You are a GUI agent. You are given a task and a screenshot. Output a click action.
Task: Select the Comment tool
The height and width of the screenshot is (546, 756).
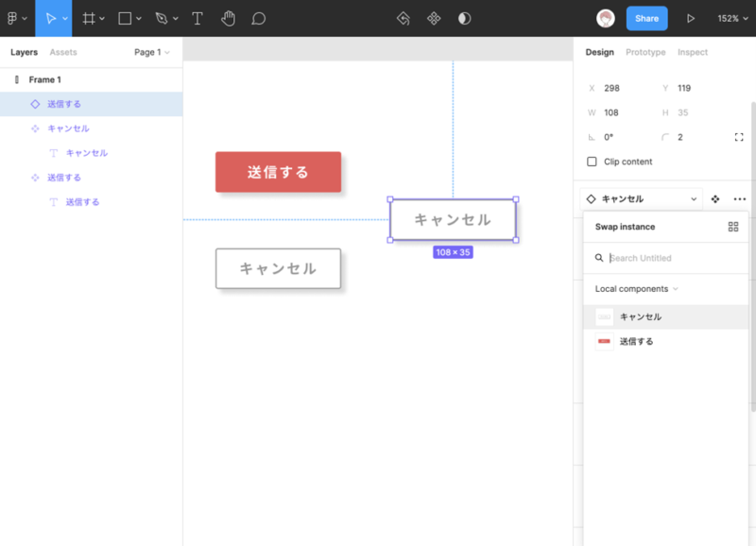pos(258,18)
